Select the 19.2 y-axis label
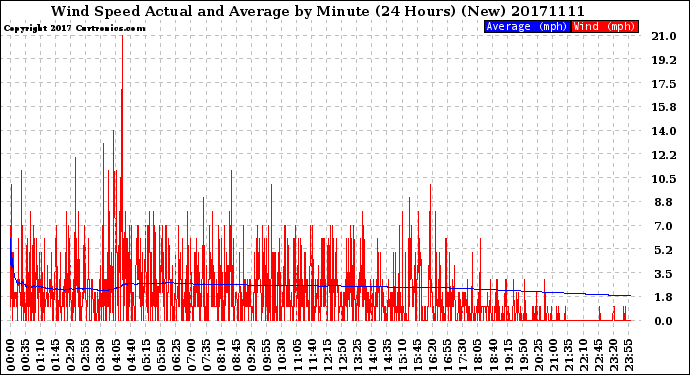The image size is (690, 375). point(664,60)
